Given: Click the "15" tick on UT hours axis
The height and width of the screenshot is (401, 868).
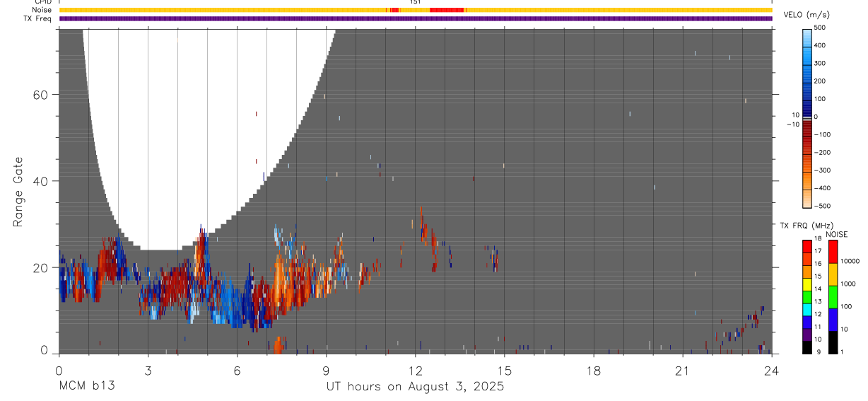Looking at the screenshot, I should [505, 370].
